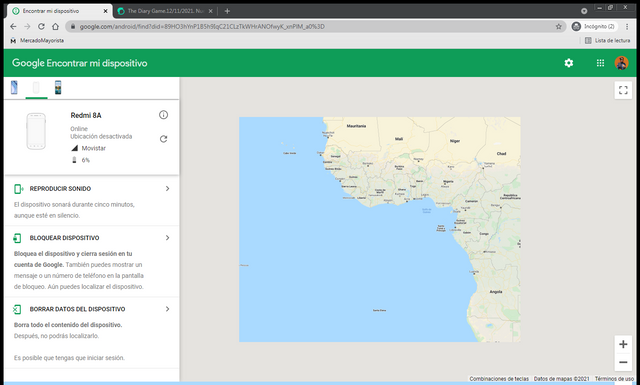
Task: Open the Google account avatar menu
Action: tap(621, 63)
